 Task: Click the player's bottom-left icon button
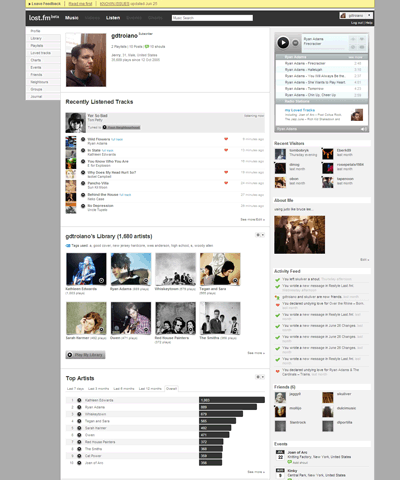tap(353, 47)
